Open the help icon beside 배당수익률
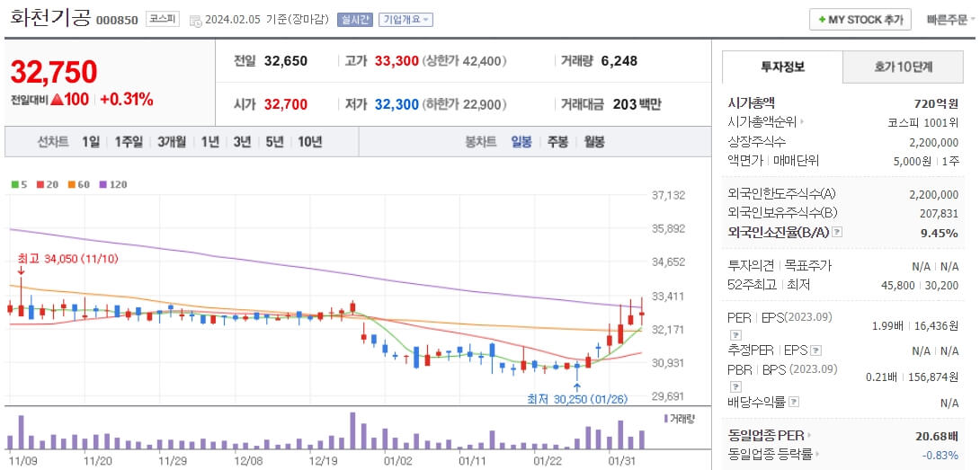The image size is (980, 470). click(x=794, y=403)
